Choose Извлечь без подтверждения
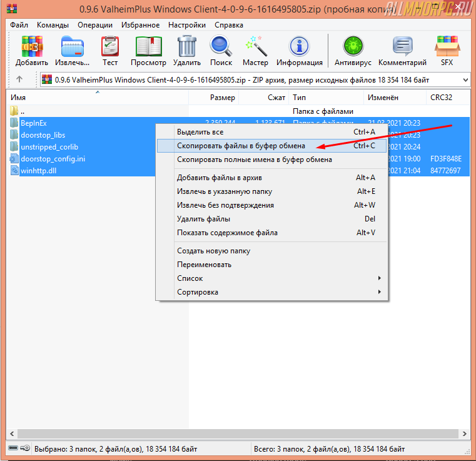This screenshot has height=461, width=476. (271, 205)
